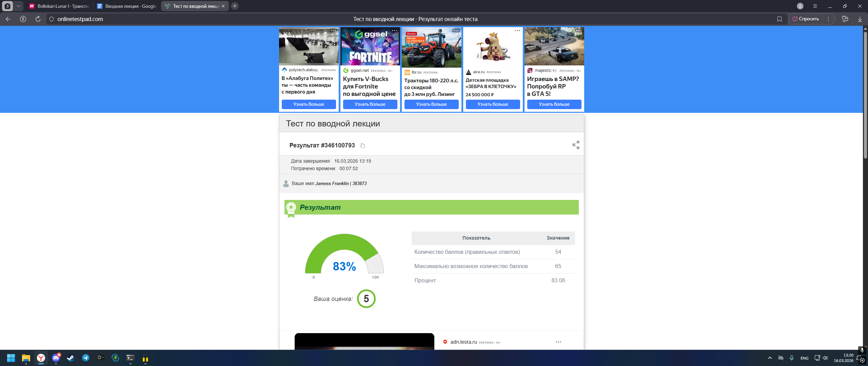The image size is (868, 366).
Task: Switch to Вводная лекция Google Docs tab
Action: click(127, 6)
